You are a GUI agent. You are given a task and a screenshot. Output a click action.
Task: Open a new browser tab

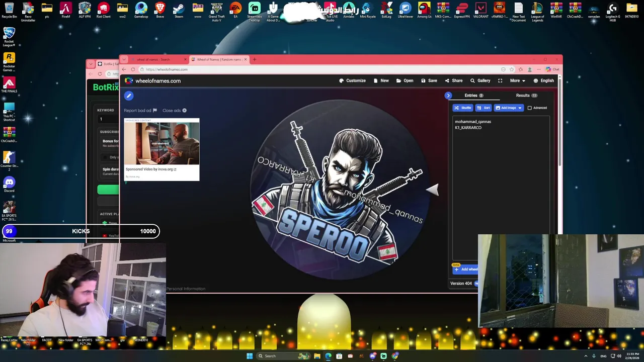point(254,59)
